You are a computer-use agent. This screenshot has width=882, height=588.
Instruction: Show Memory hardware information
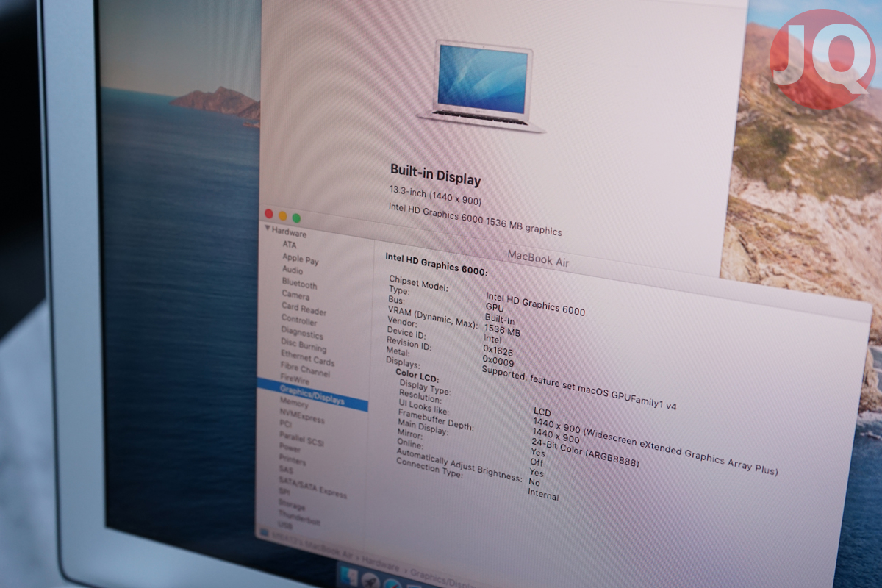point(294,404)
